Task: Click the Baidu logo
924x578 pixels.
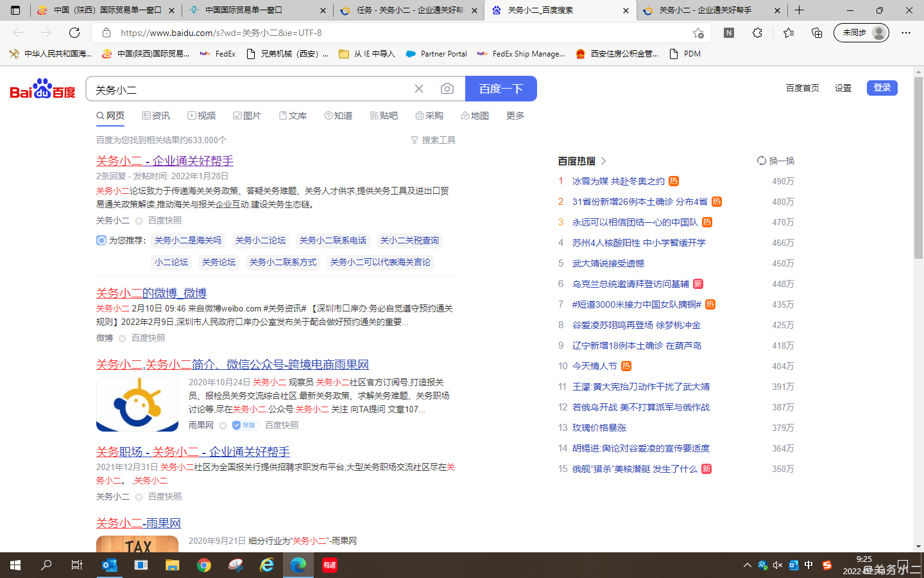Action: (42, 89)
